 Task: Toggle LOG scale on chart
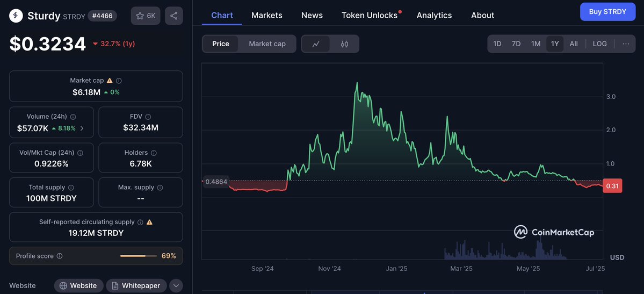599,44
